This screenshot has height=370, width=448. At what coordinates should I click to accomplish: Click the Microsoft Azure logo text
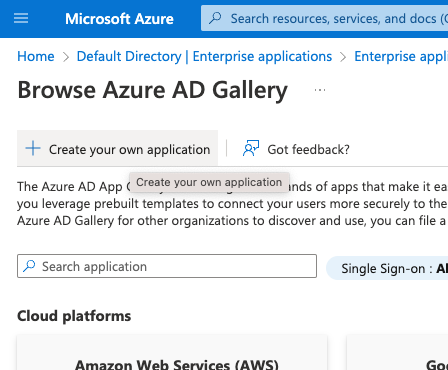119,19
